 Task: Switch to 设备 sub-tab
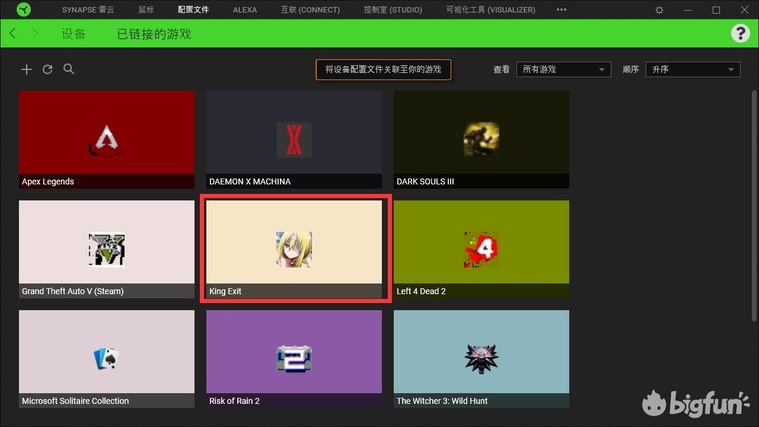coord(74,34)
